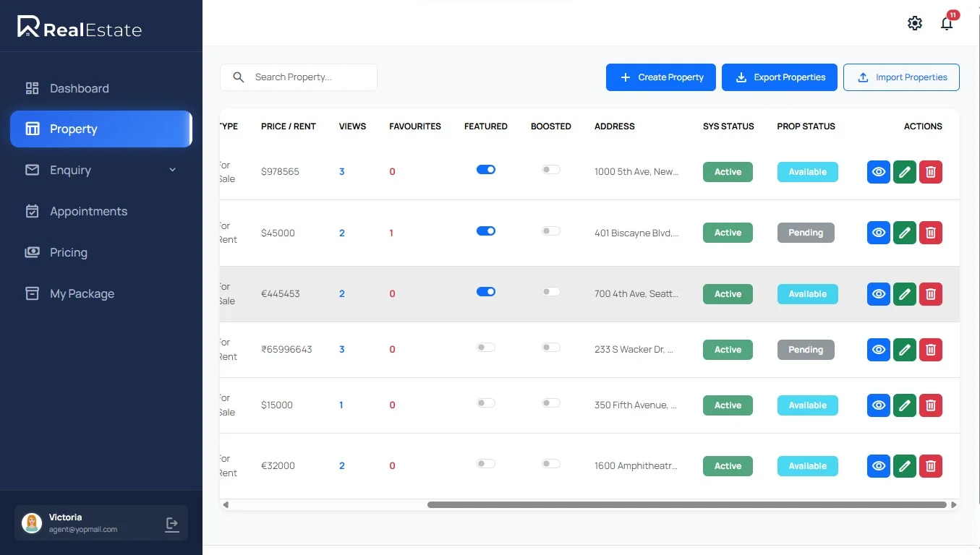Expand the Enquiry menu chevron
This screenshot has height=555, width=980.
click(x=172, y=170)
